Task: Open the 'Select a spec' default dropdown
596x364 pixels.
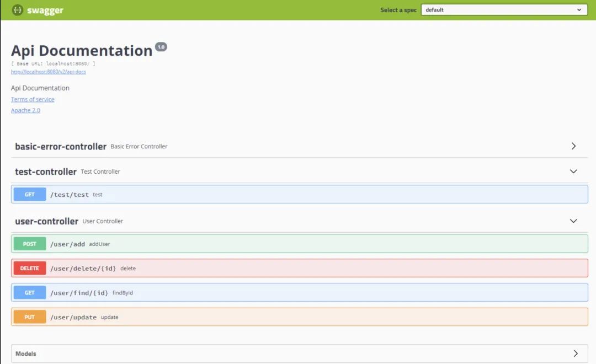Action: pyautogui.click(x=504, y=10)
